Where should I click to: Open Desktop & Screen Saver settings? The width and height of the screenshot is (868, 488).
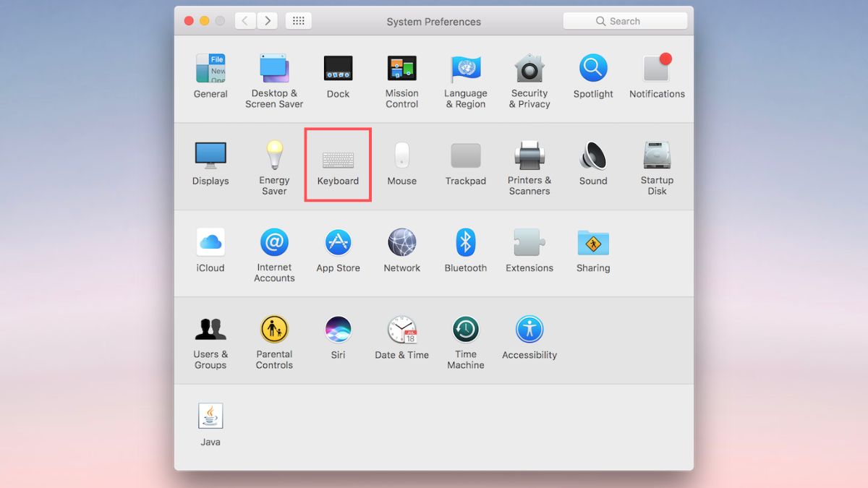pos(274,81)
